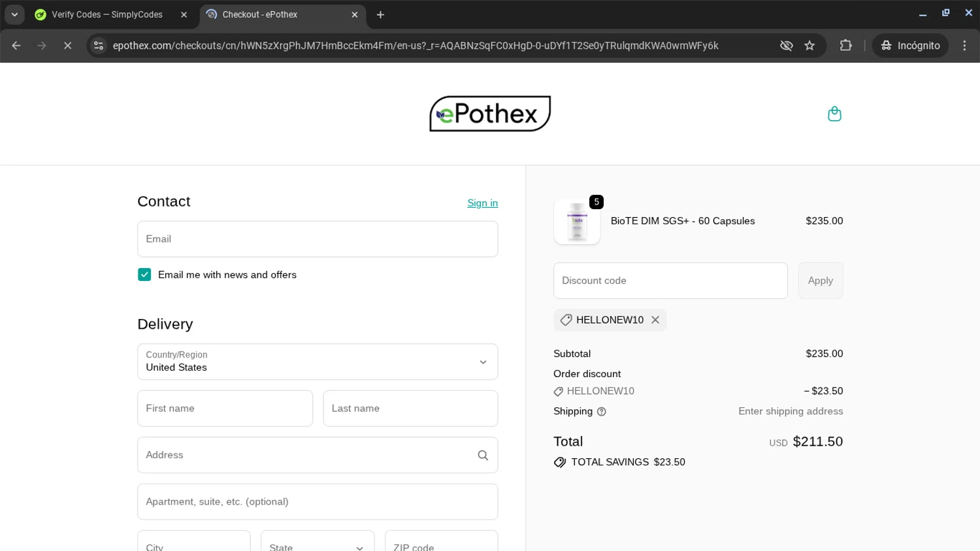This screenshot has width=980, height=551.
Task: Click the Enter shipping address text
Action: pyautogui.click(x=791, y=411)
